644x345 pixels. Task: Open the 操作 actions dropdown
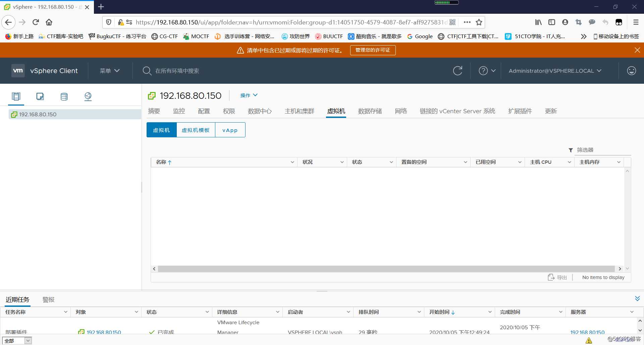pos(249,95)
